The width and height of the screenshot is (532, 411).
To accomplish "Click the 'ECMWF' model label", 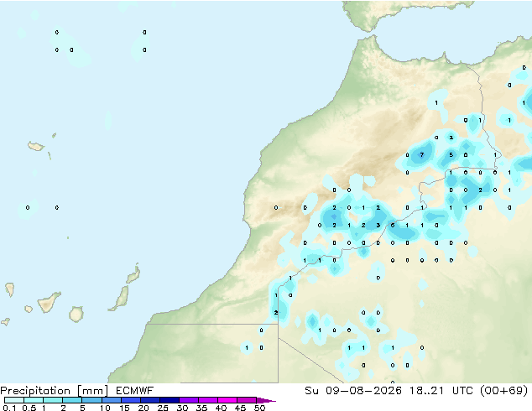I will tap(135, 391).
